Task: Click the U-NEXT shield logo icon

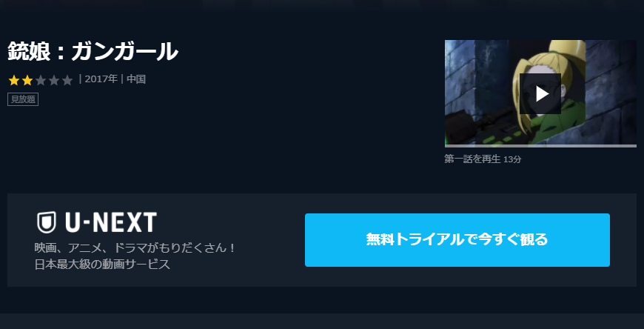Action: (x=47, y=222)
